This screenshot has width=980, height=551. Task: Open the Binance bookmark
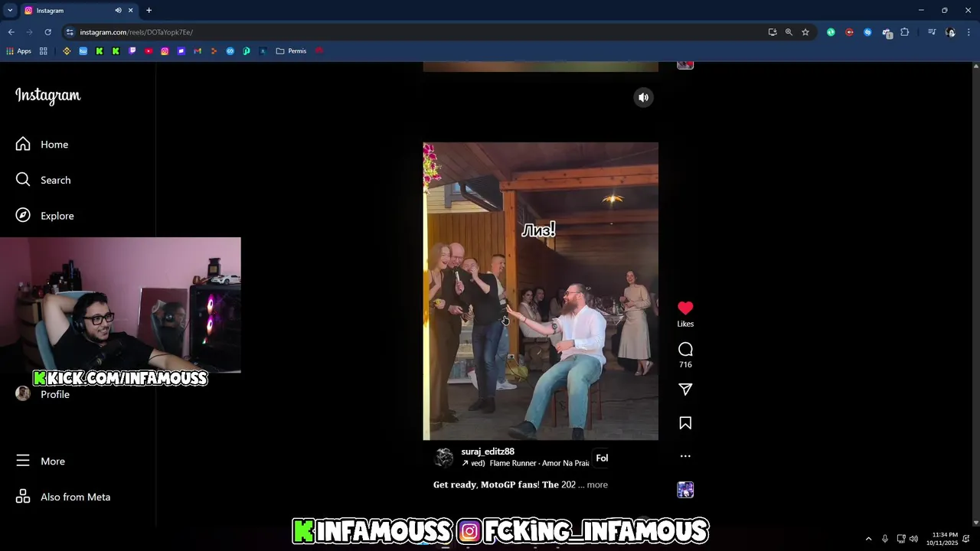67,51
